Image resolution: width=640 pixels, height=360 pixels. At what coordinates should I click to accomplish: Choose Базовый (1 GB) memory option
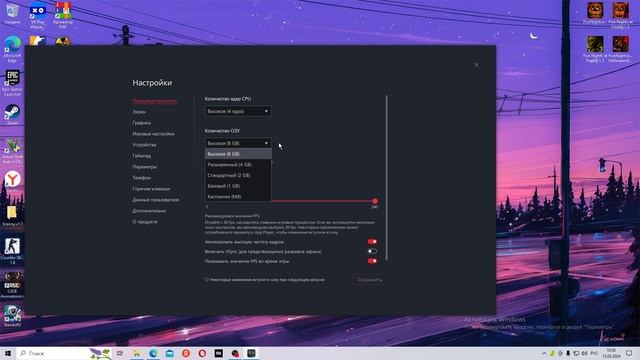[x=238, y=186]
